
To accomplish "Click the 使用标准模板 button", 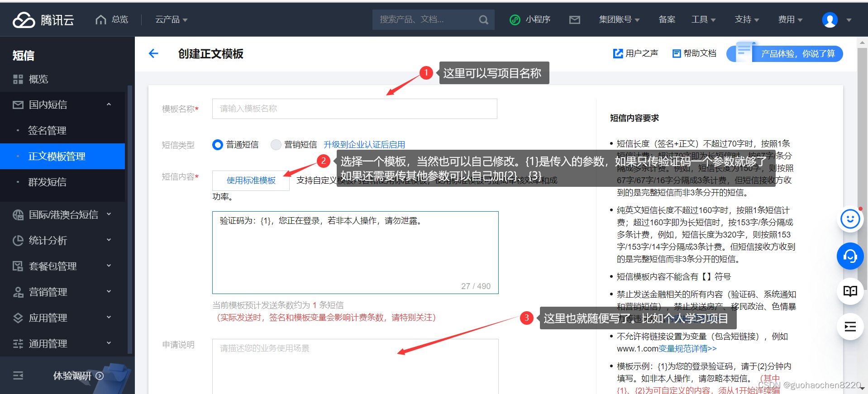I will [x=251, y=180].
